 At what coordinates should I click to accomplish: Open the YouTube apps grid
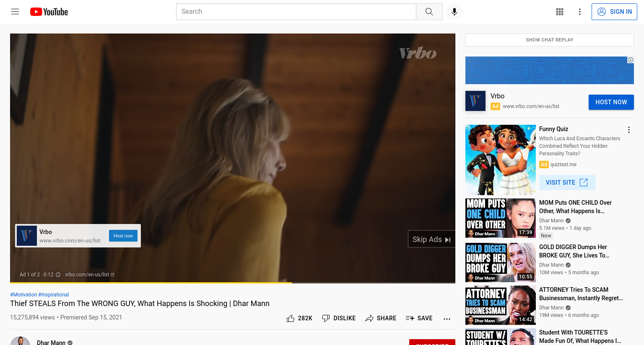point(560,12)
